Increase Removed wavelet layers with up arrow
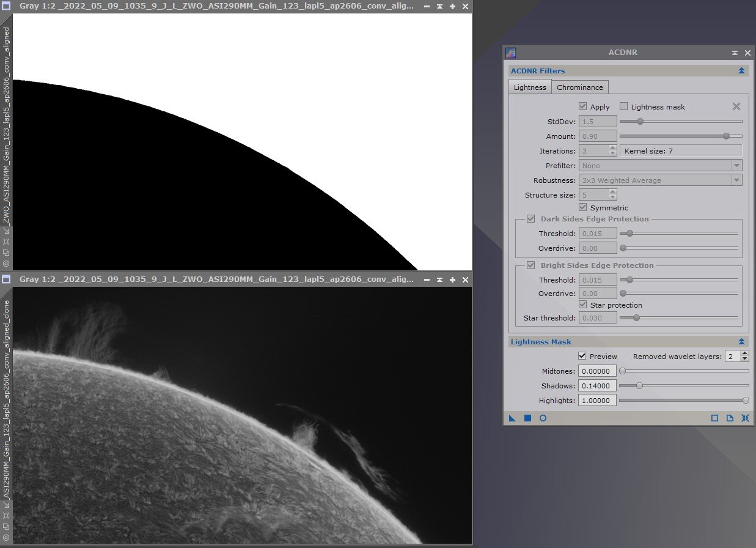The height and width of the screenshot is (548, 756). [x=744, y=354]
